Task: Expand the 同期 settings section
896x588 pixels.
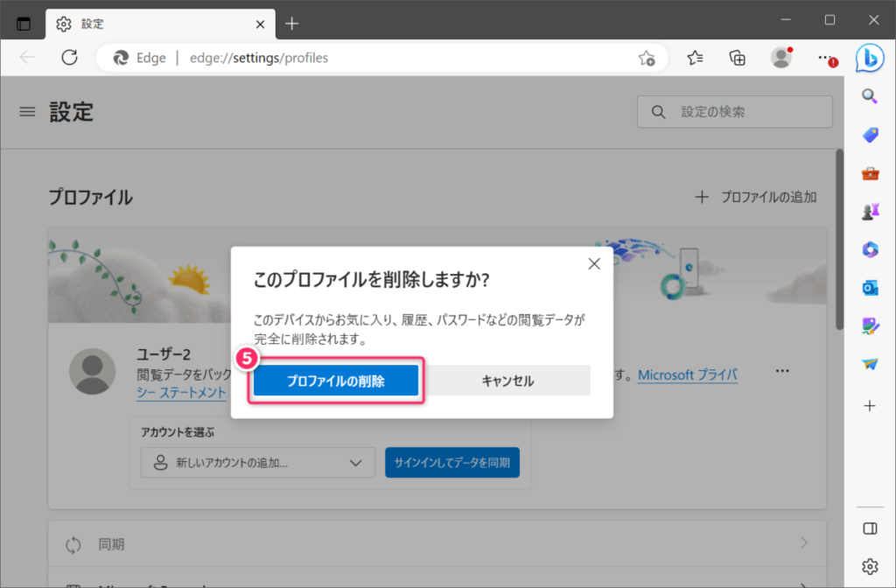Action: coord(435,544)
